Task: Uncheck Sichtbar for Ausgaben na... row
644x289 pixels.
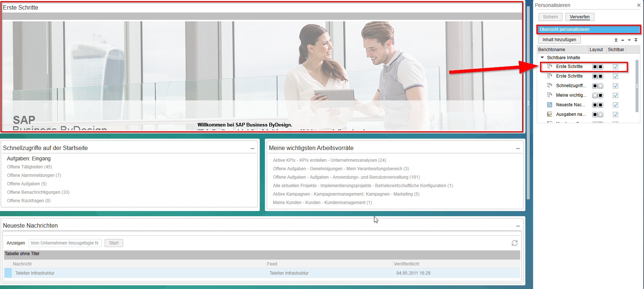Action: click(x=616, y=115)
